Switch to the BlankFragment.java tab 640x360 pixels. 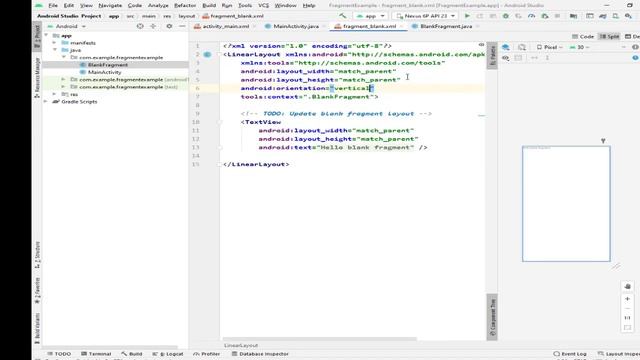(x=446, y=26)
